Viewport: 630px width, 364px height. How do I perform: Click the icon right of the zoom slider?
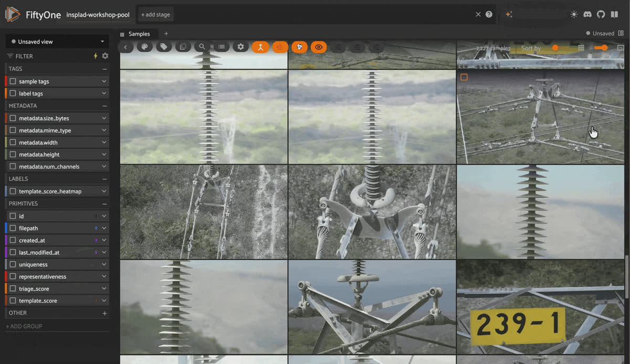pyautogui.click(x=621, y=48)
